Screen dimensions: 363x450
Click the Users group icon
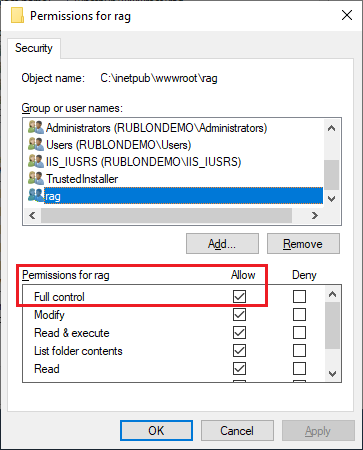(36, 145)
